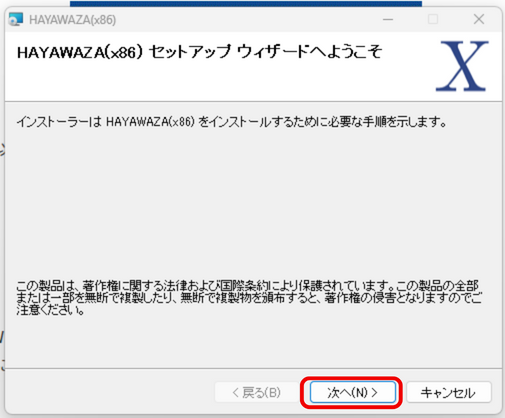
Task: Click the disabled < 戻る(B) button
Action: (256, 392)
